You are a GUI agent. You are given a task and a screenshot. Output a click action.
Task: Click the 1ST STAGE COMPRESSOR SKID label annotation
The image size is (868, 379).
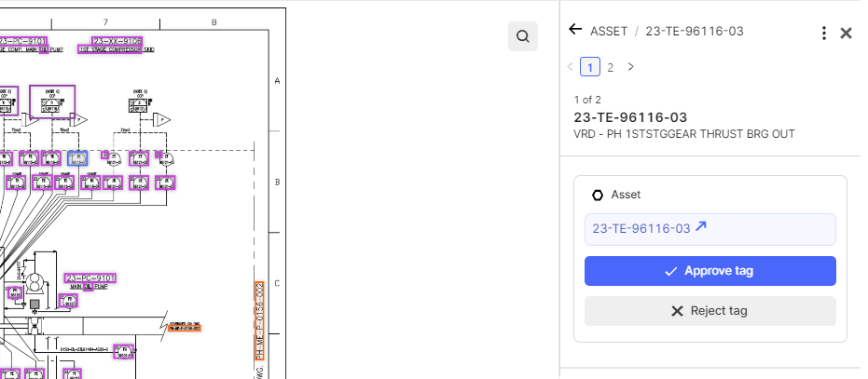[110, 49]
